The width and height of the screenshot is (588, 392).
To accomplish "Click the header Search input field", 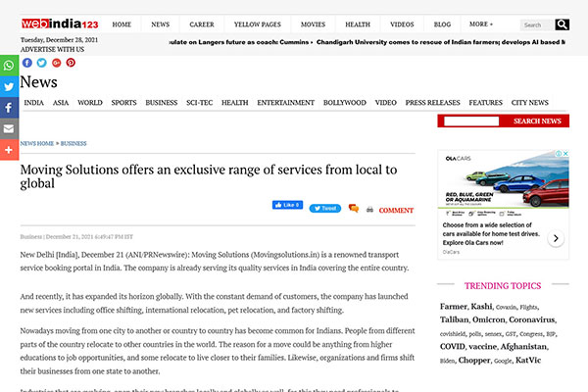I will [537, 24].
